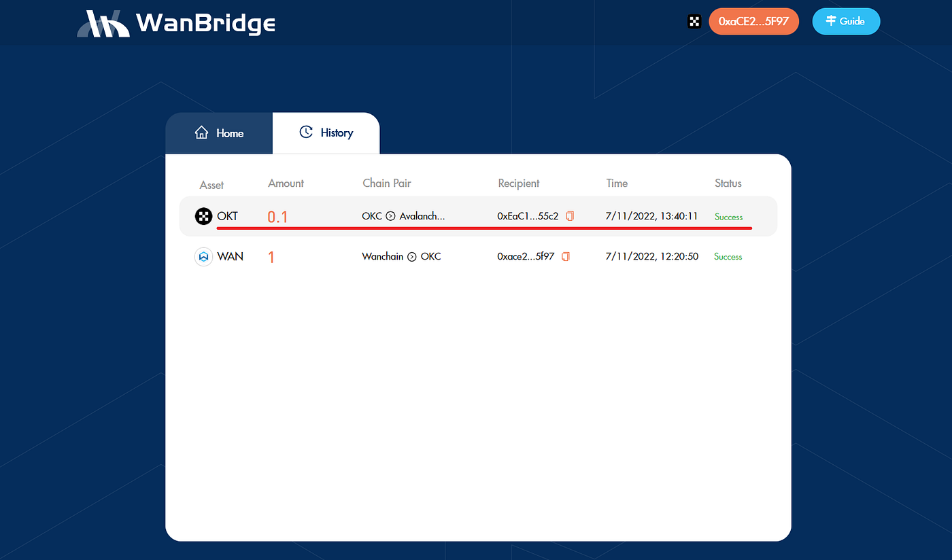Click the WanBridge logo
This screenshot has width=952, height=560.
coord(176,23)
